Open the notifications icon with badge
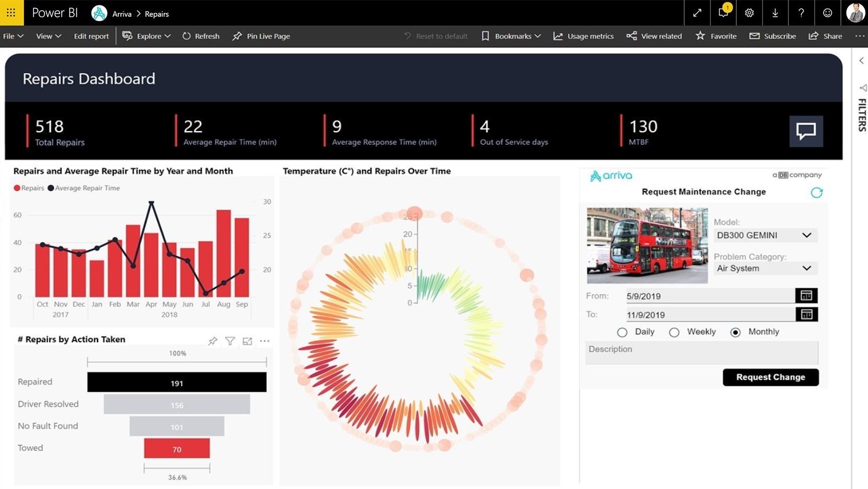This screenshot has height=489, width=868. (x=723, y=13)
